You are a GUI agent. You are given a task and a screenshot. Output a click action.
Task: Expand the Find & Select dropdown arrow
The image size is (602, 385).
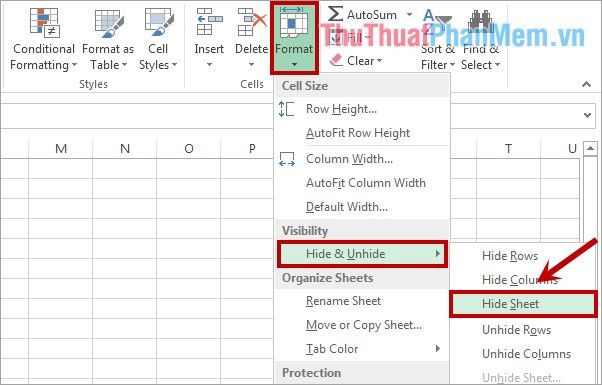coord(497,64)
